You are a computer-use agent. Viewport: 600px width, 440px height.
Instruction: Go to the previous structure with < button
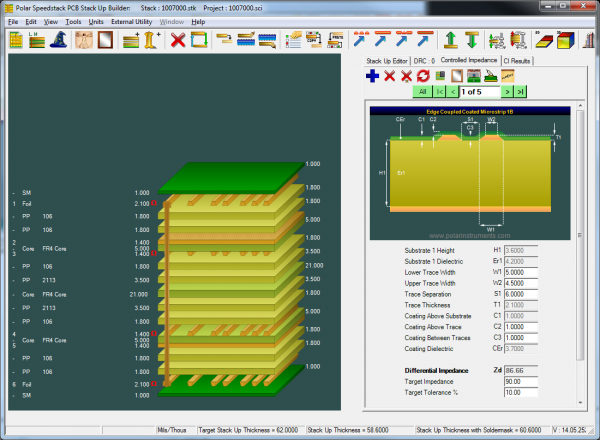pos(453,92)
